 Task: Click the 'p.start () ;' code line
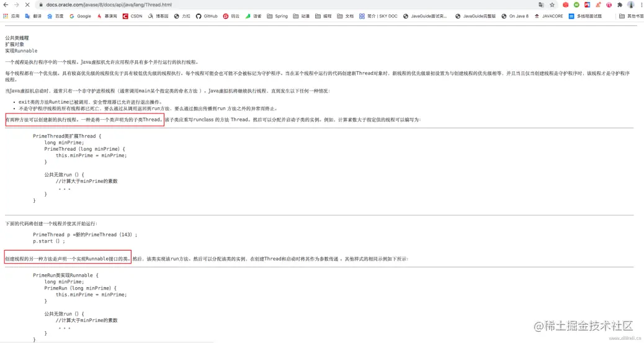coord(49,241)
